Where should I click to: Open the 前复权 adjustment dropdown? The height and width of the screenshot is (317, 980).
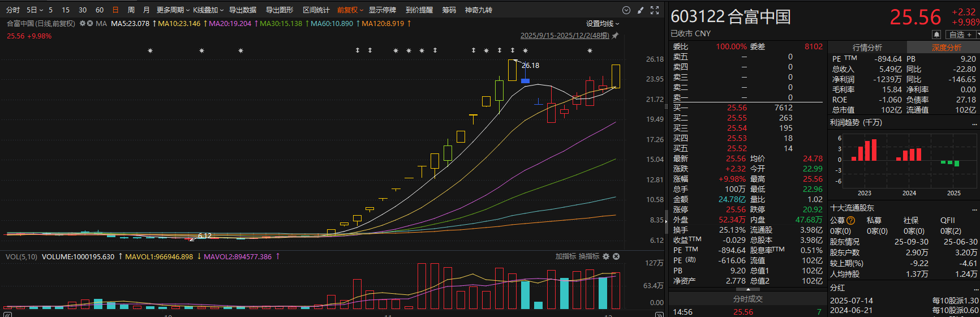349,10
